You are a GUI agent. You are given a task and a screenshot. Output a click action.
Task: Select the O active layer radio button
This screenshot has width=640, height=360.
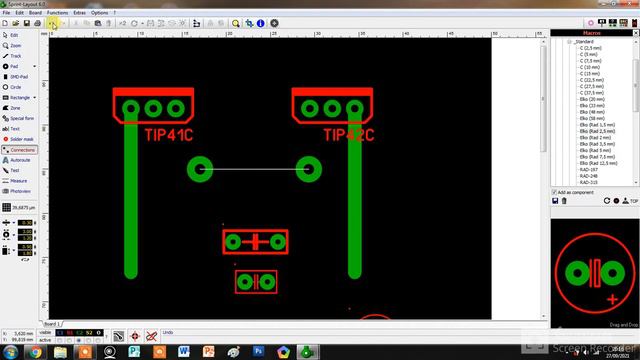click(98, 340)
